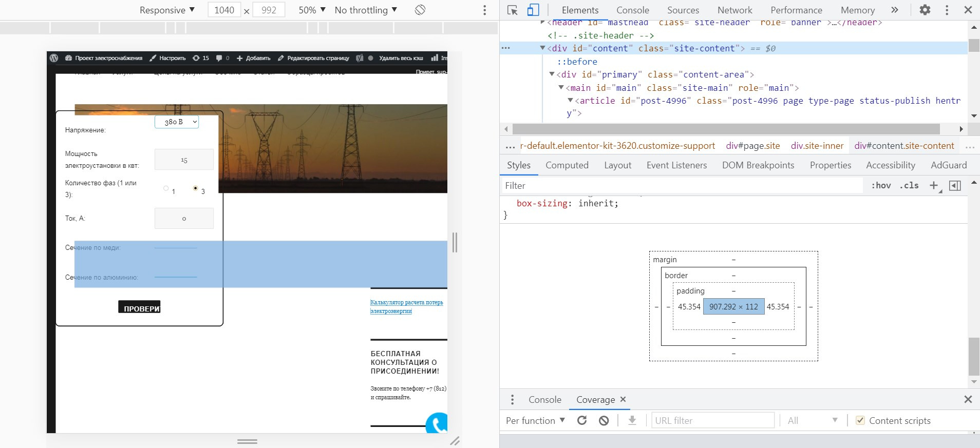This screenshot has width=980, height=448.
Task: Open the No throttling dropdown
Action: pyautogui.click(x=366, y=10)
